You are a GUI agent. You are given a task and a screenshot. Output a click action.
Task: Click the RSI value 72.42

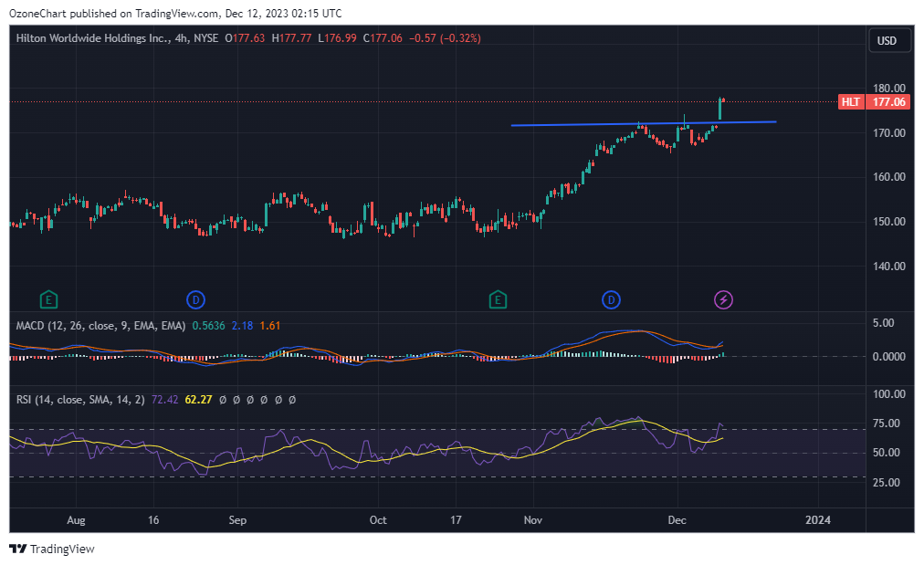(165, 400)
